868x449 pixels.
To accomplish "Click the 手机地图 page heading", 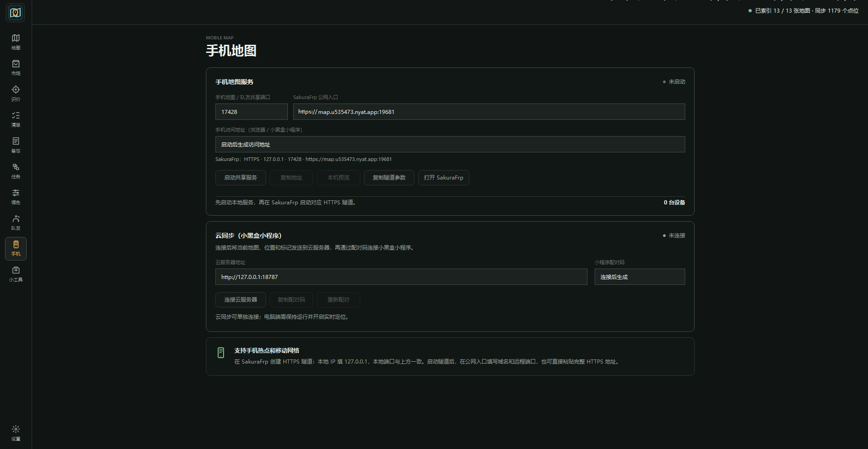I will coord(231,51).
